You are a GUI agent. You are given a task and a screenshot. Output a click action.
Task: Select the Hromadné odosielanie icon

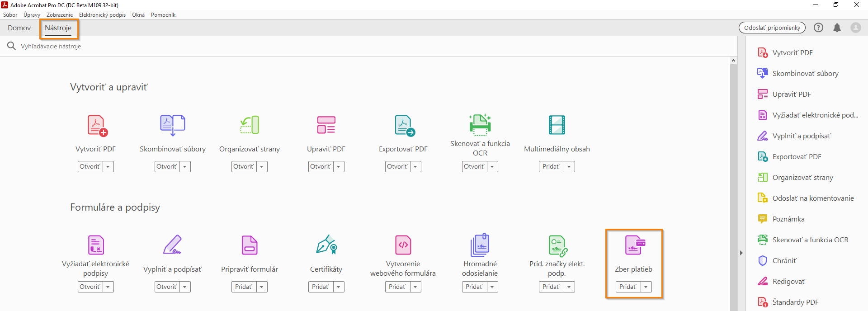(x=480, y=245)
